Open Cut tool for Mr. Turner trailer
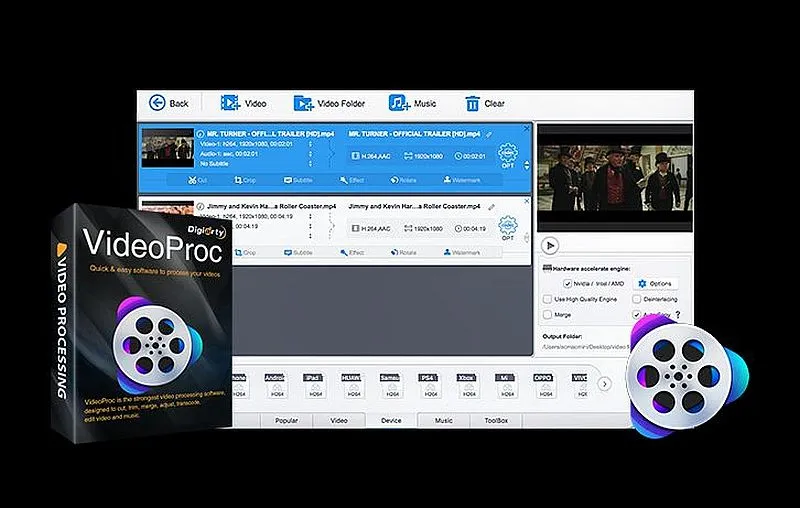 [x=197, y=180]
